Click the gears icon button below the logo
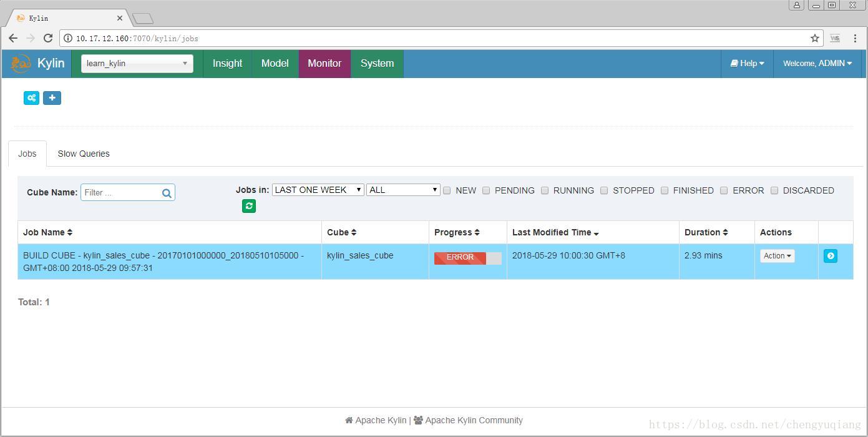Image resolution: width=868 pixels, height=437 pixels. tap(31, 98)
